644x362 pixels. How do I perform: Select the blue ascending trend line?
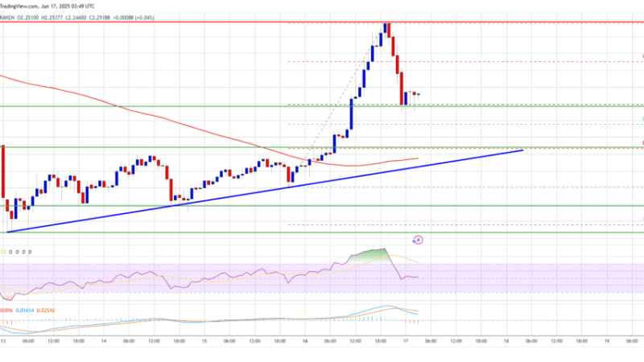[x=265, y=191]
